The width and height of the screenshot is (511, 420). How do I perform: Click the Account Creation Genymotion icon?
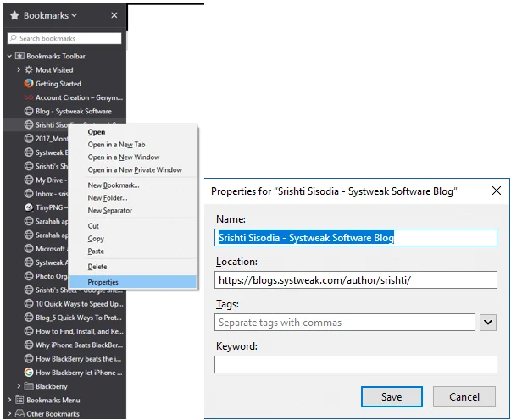click(28, 97)
